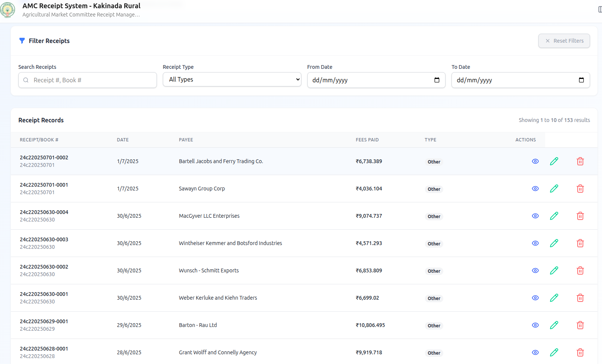602x364 pixels.
Task: Click Other badge in Sawayn Group Corp row
Action: [434, 189]
